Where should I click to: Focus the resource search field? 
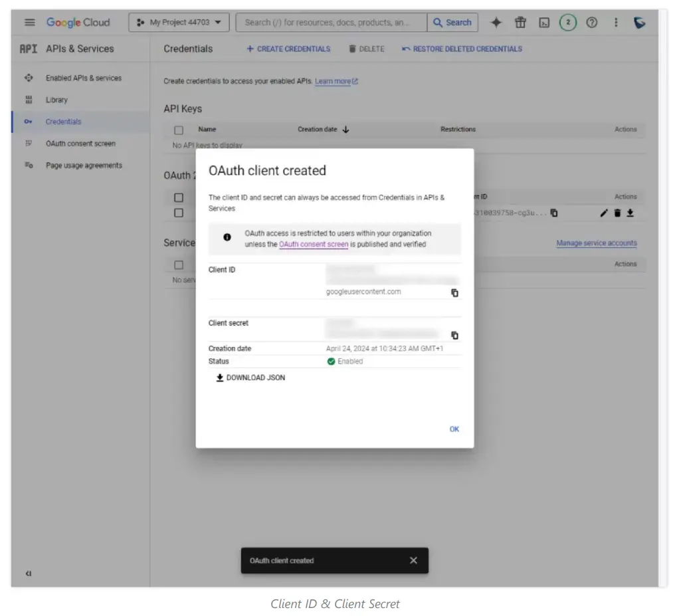pyautogui.click(x=331, y=23)
